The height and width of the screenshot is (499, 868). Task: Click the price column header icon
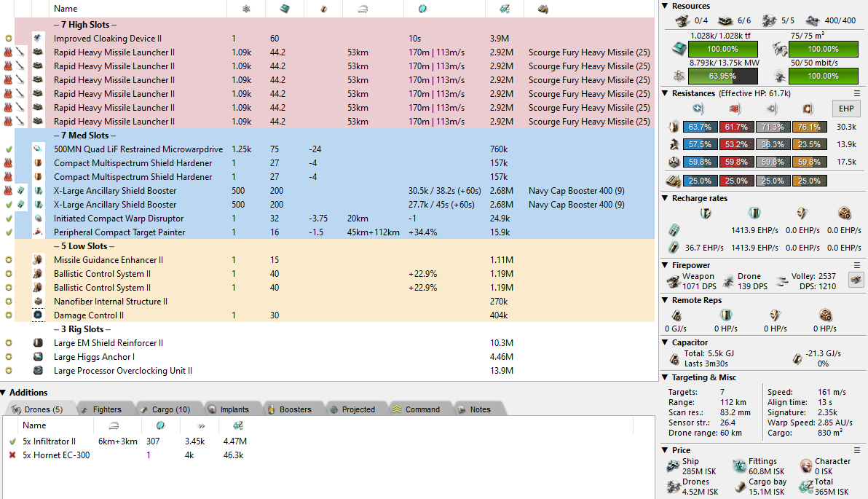505,9
